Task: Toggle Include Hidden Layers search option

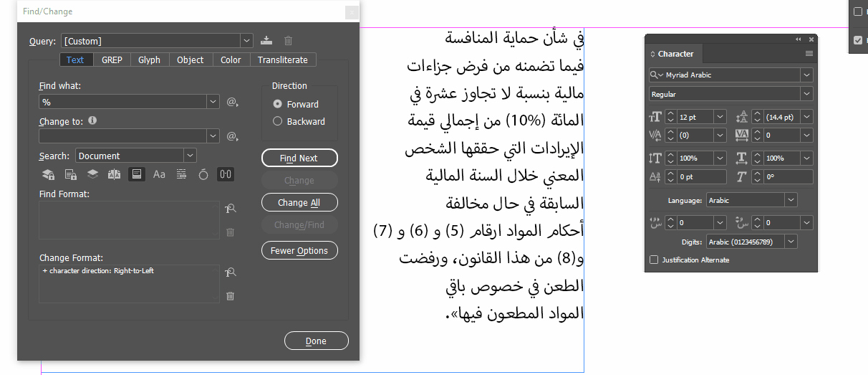Action: (x=92, y=174)
